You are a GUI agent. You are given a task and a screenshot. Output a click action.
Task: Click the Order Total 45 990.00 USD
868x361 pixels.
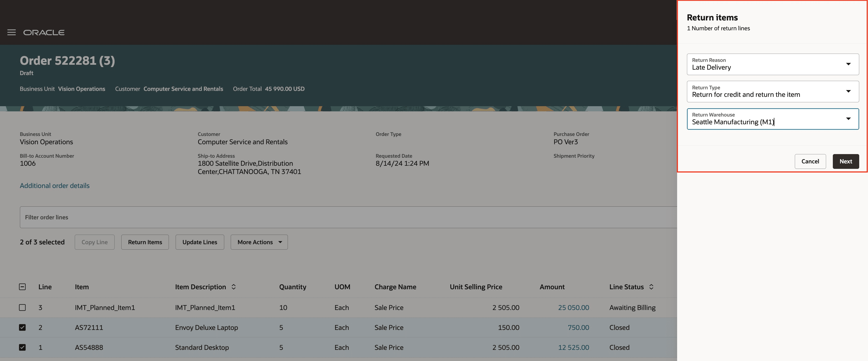pyautogui.click(x=285, y=89)
